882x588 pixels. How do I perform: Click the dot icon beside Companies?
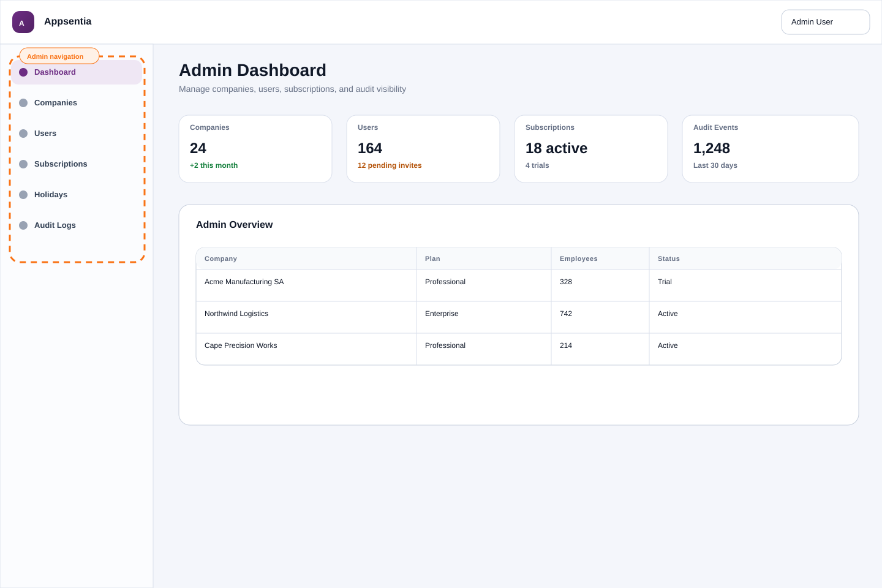click(23, 103)
